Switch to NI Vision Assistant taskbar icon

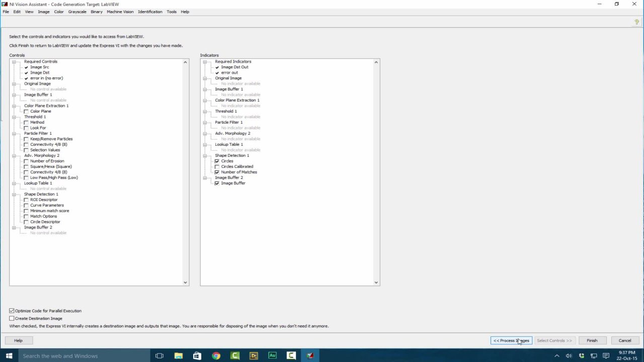tap(310, 355)
